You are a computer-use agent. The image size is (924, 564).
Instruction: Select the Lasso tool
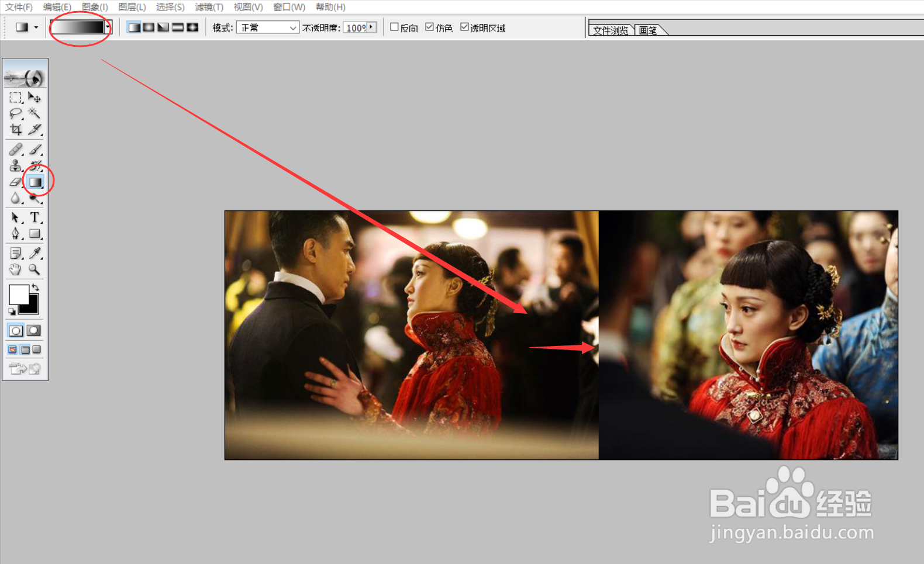(x=16, y=113)
